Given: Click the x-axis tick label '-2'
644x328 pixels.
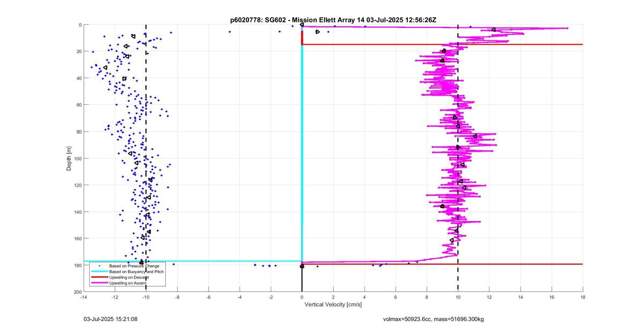Looking at the screenshot, I should (x=270, y=297).
